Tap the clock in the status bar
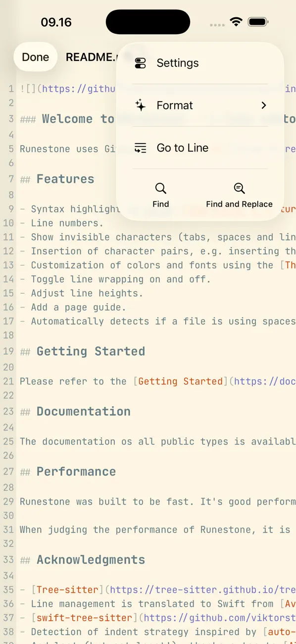The height and width of the screenshot is (644, 296). coord(56,22)
